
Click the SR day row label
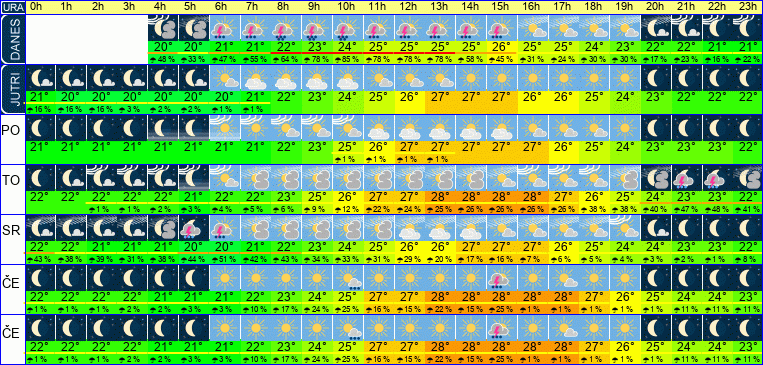tap(12, 230)
